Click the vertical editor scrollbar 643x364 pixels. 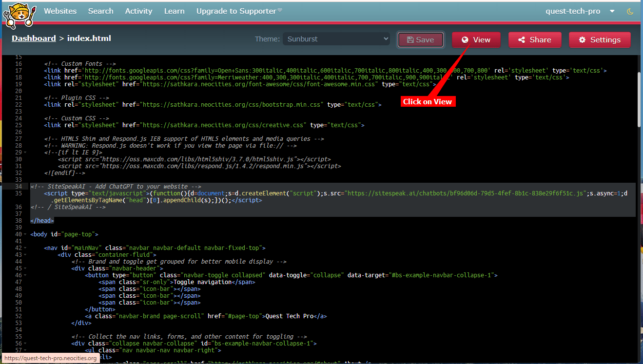pyautogui.click(x=639, y=100)
